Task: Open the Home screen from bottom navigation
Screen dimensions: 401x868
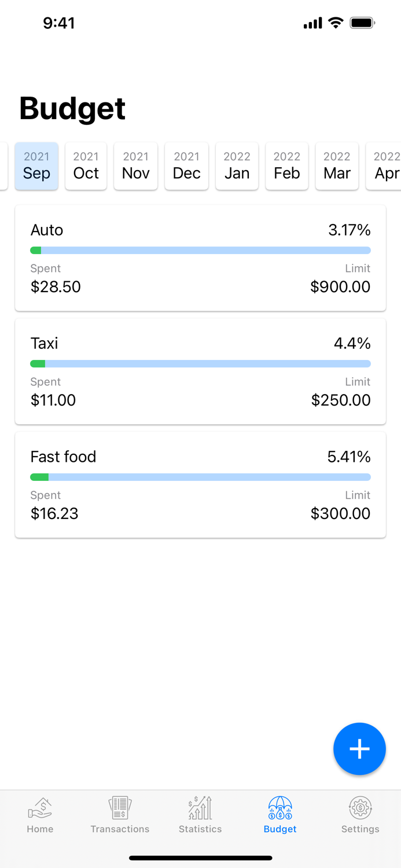Action: click(x=39, y=815)
